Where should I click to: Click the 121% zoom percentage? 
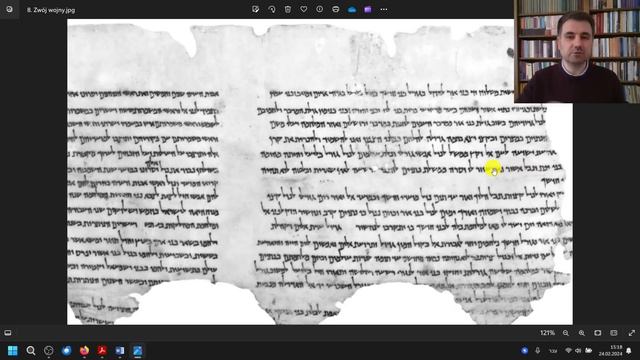[547, 333]
